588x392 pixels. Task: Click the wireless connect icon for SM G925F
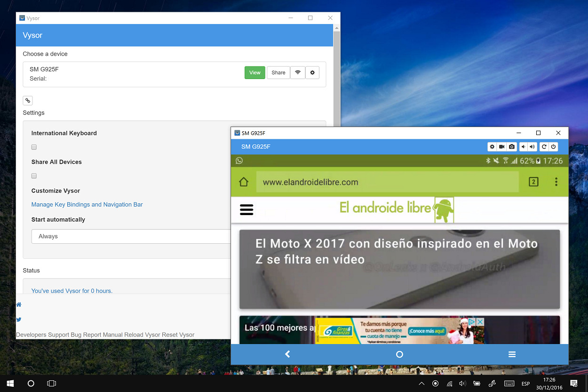(x=298, y=72)
